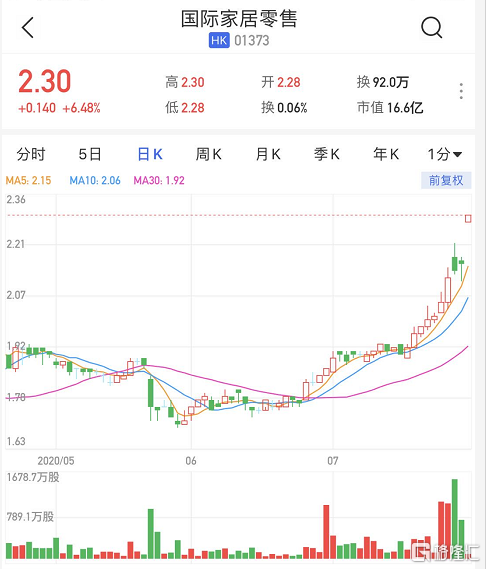
Task: Tap the stock name 国际家居零售
Action: tap(239, 19)
